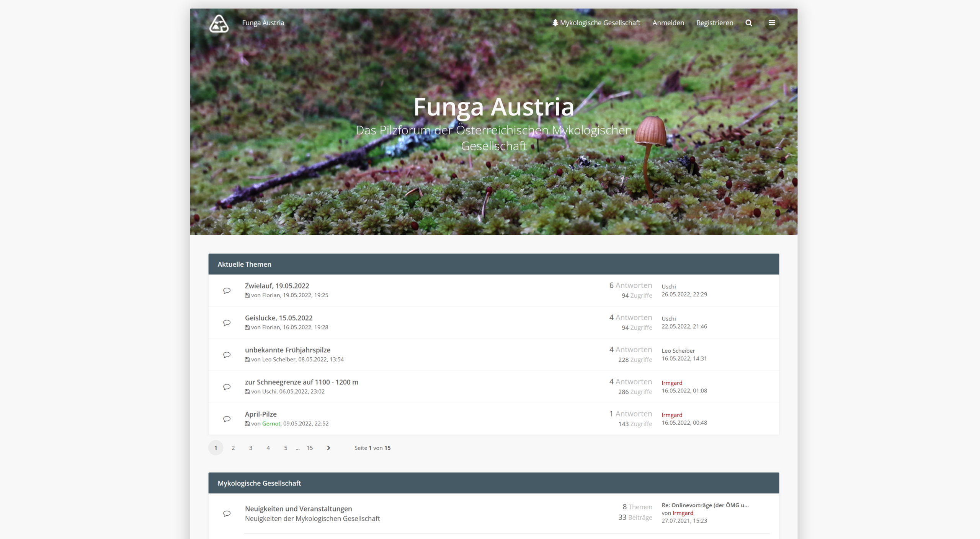Click '286 Zugriffe' view count
Image resolution: width=980 pixels, height=539 pixels.
[635, 392]
